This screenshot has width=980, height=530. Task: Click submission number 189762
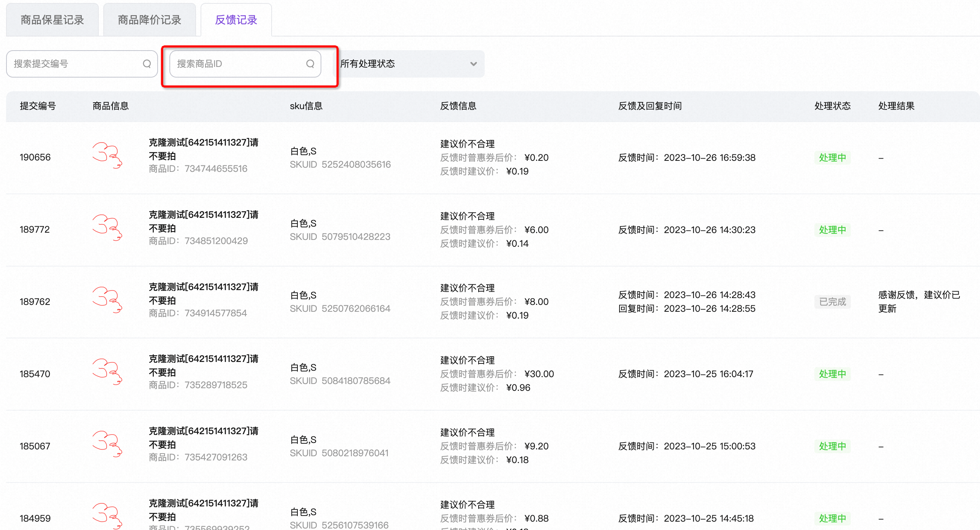click(x=35, y=301)
